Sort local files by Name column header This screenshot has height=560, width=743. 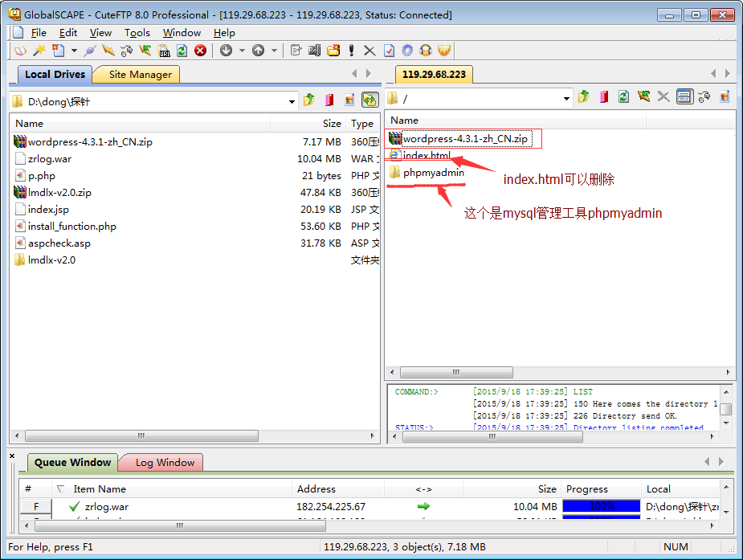tap(141, 124)
